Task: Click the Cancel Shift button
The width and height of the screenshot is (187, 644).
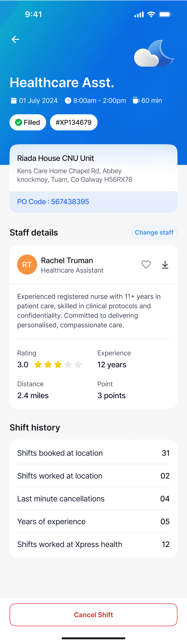Action: (x=93, y=614)
